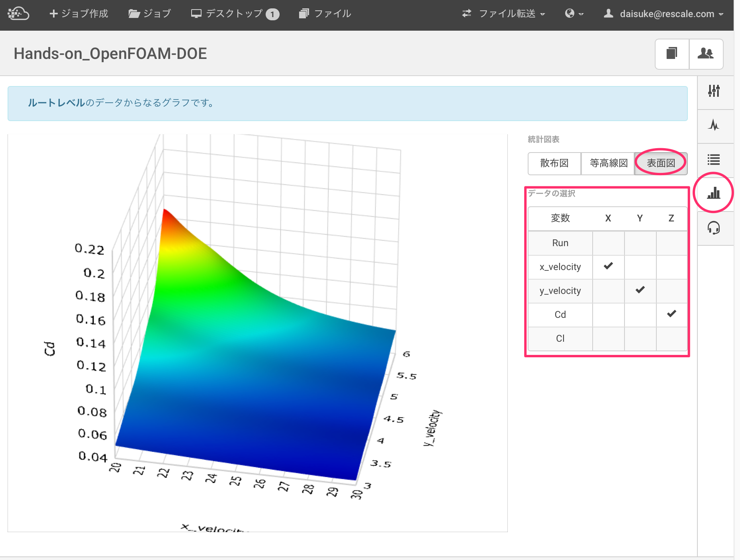The image size is (740, 560).
Task: Set Run as the X variable
Action: (x=608, y=243)
